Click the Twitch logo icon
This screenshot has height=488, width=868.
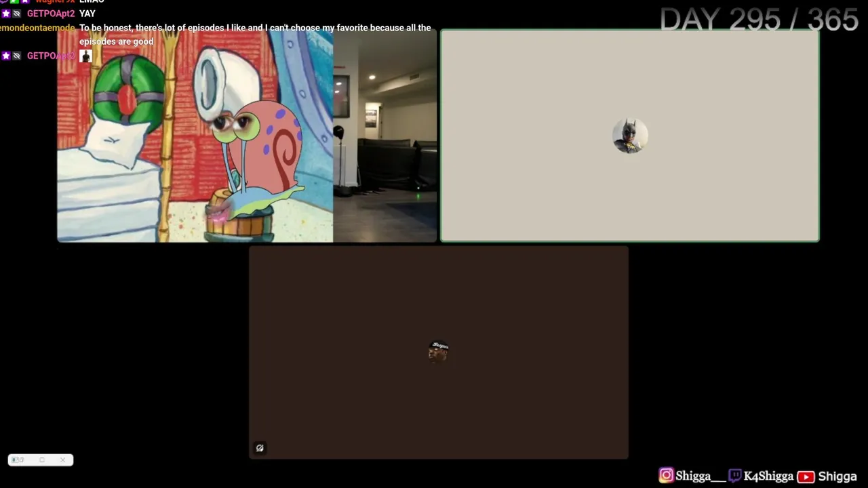click(735, 476)
